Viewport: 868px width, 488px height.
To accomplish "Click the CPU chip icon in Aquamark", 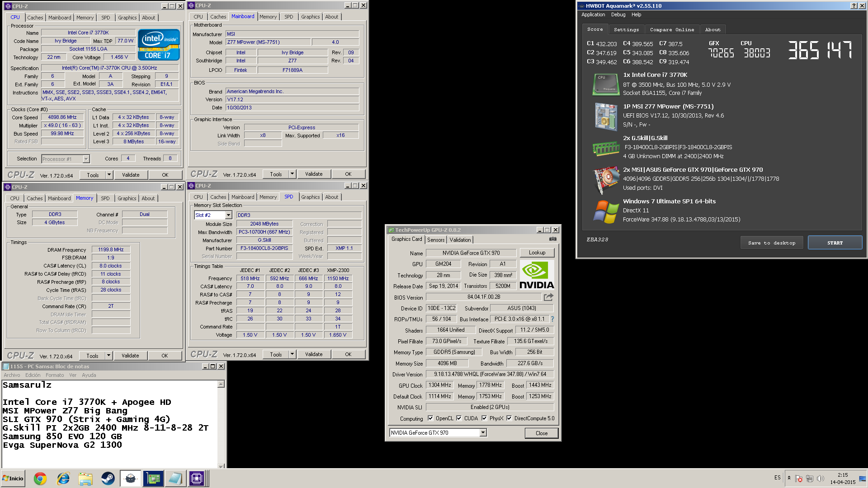I will [606, 84].
